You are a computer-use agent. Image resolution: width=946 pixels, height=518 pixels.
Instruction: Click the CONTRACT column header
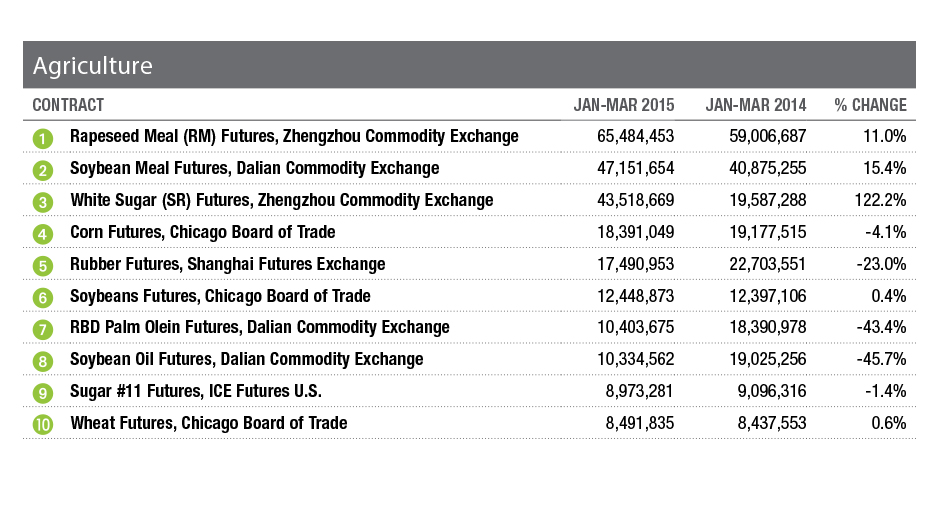(x=68, y=105)
